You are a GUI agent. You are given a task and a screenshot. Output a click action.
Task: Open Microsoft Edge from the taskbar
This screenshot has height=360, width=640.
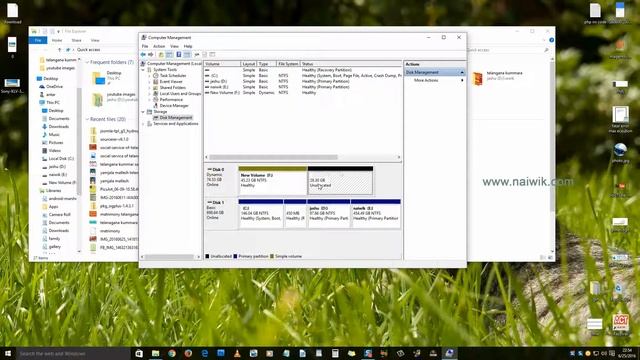click(204, 353)
